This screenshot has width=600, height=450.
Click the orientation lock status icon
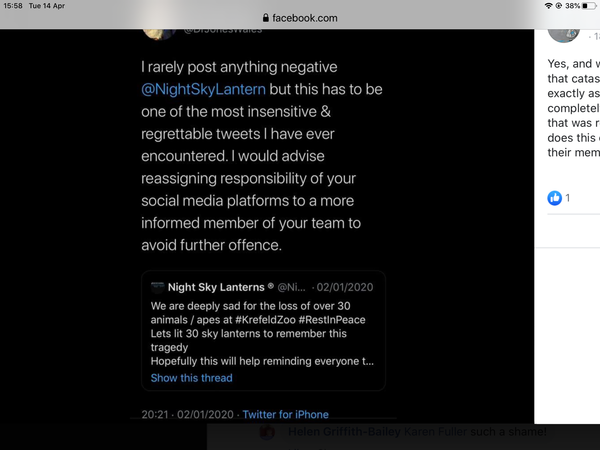559,6
